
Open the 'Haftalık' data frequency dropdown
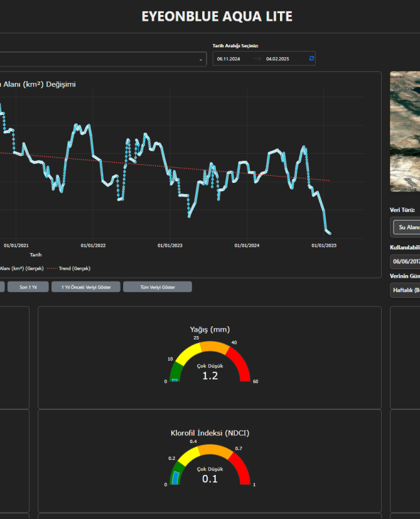(x=406, y=290)
